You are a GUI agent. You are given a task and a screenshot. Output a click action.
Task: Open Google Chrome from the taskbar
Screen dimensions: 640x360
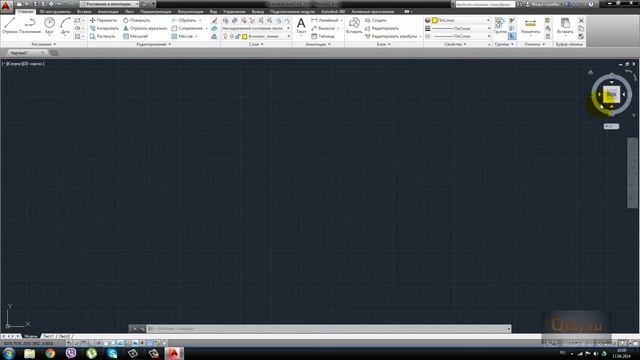coord(50,353)
